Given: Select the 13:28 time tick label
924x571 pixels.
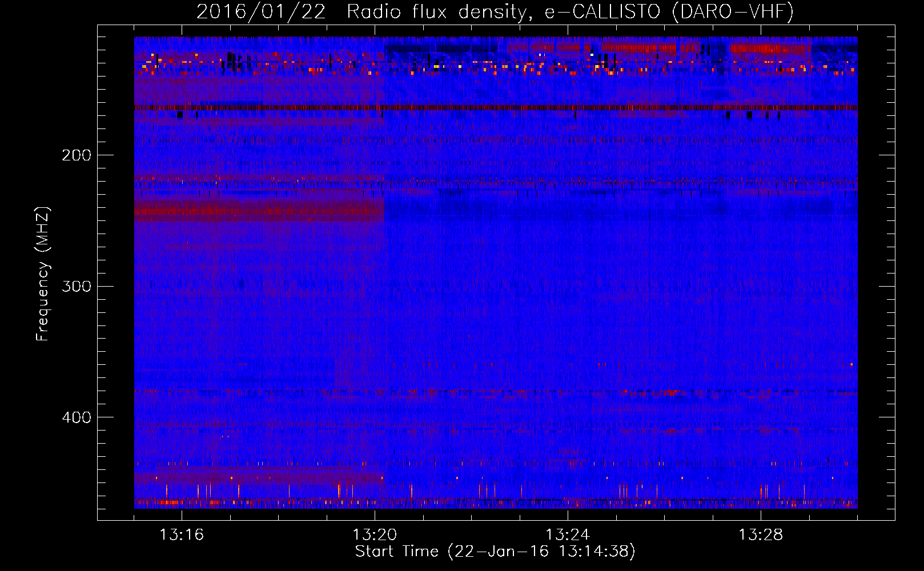Looking at the screenshot, I should pos(761,535).
